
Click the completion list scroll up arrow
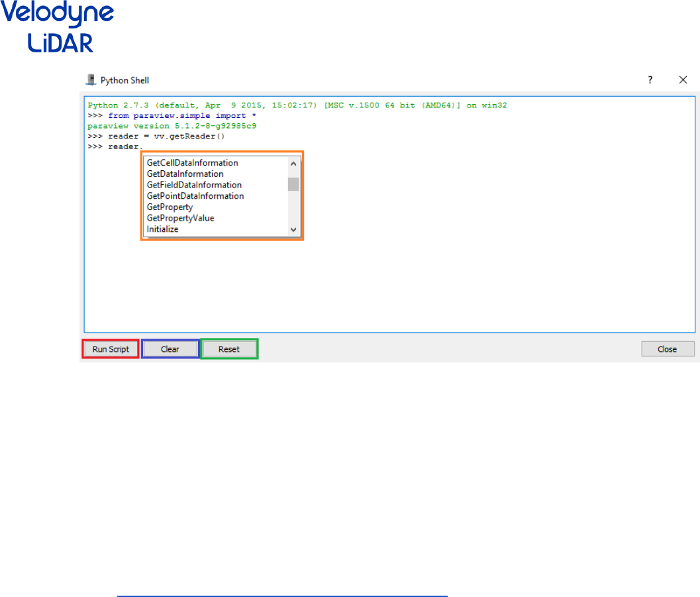(293, 164)
